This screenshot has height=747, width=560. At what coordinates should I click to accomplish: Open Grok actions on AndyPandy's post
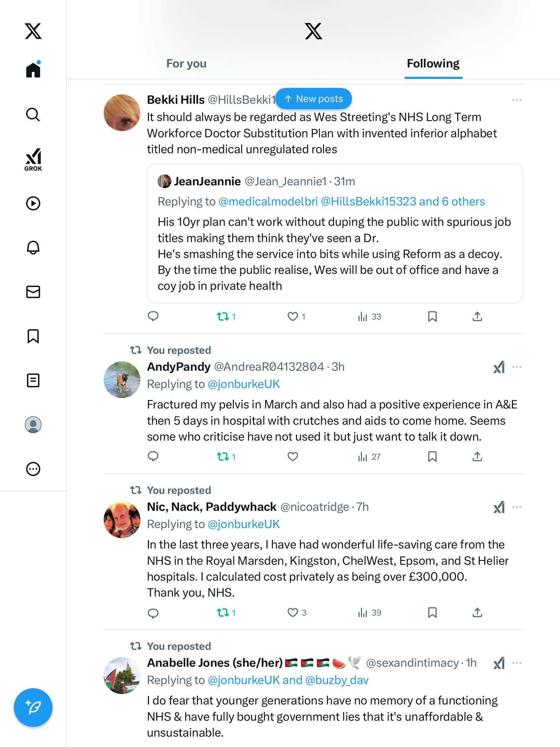tap(499, 367)
